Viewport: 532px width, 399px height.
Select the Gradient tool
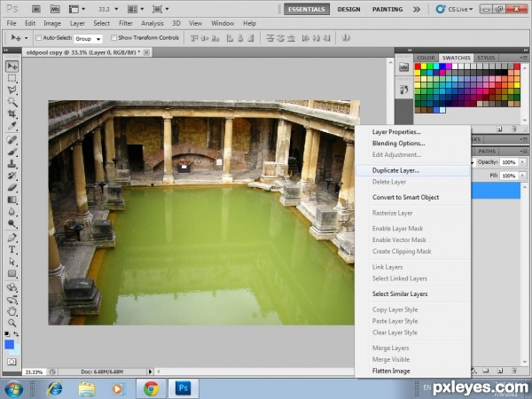tap(12, 199)
